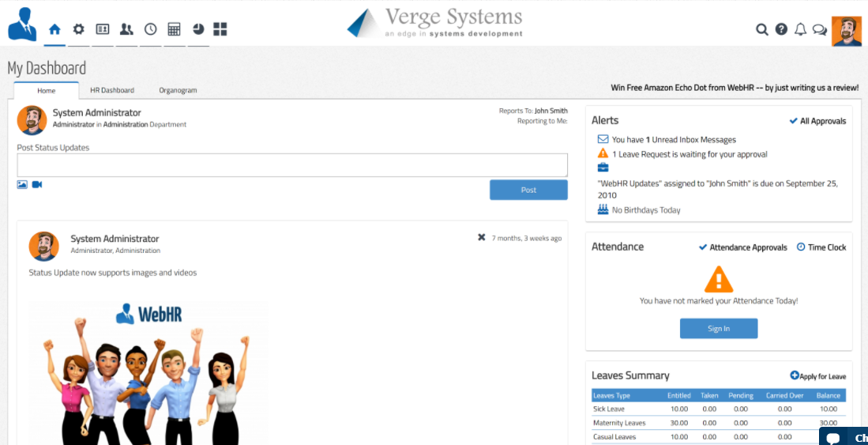Attach an image to the status update
The image size is (868, 445).
pyautogui.click(x=22, y=184)
